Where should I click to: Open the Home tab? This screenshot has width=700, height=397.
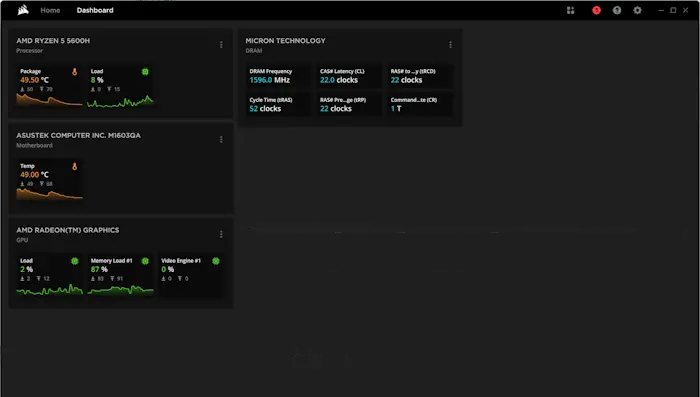pyautogui.click(x=50, y=10)
